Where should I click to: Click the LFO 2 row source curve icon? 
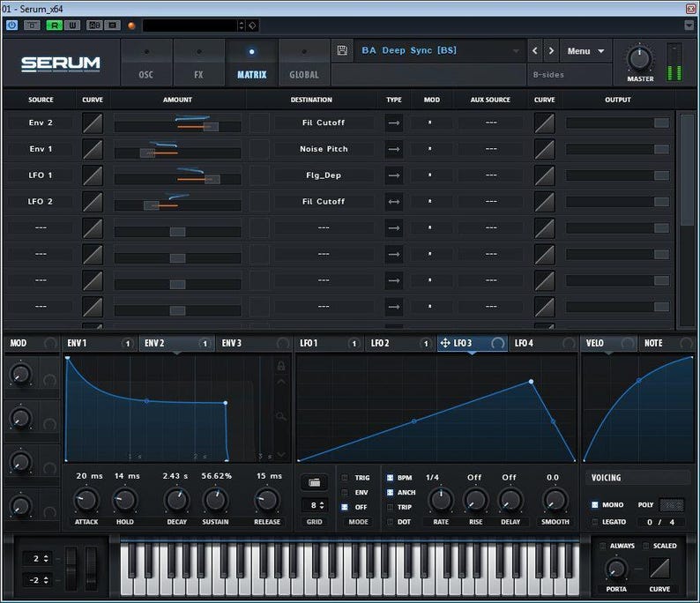(x=93, y=202)
